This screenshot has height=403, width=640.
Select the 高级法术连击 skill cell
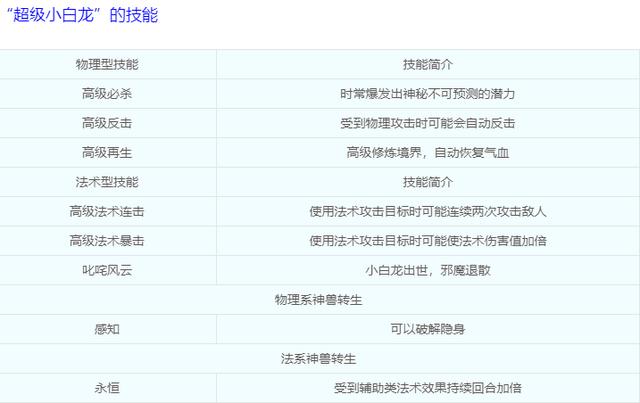click(107, 212)
